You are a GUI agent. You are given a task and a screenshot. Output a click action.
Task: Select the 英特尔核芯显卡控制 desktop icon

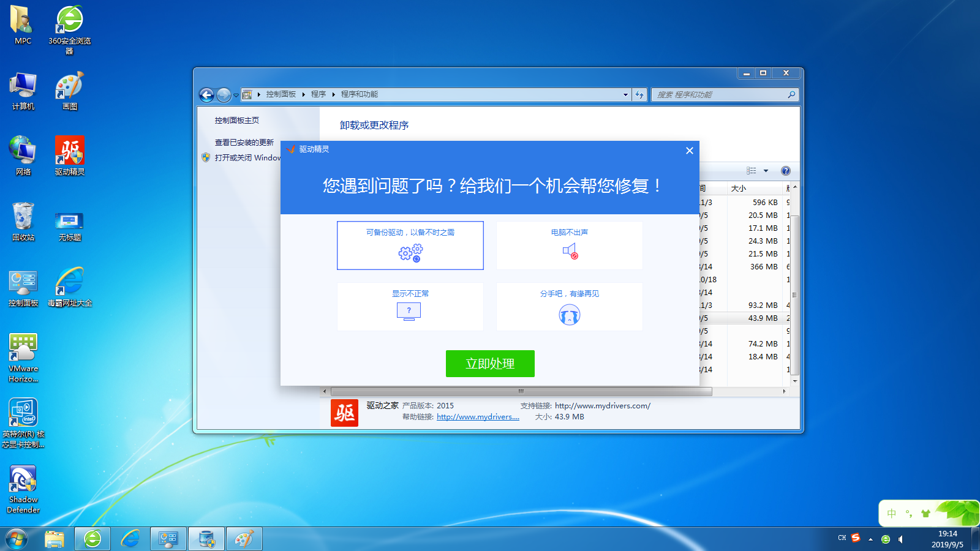23,424
